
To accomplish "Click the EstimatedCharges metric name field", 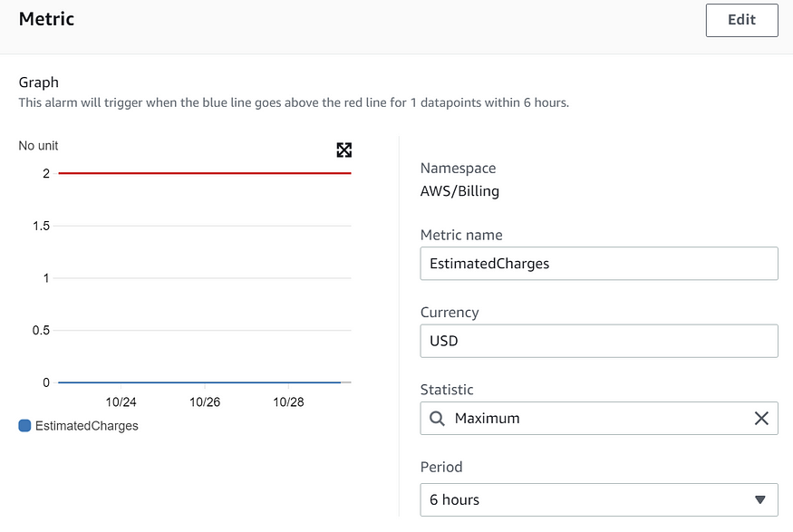I will pyautogui.click(x=599, y=264).
